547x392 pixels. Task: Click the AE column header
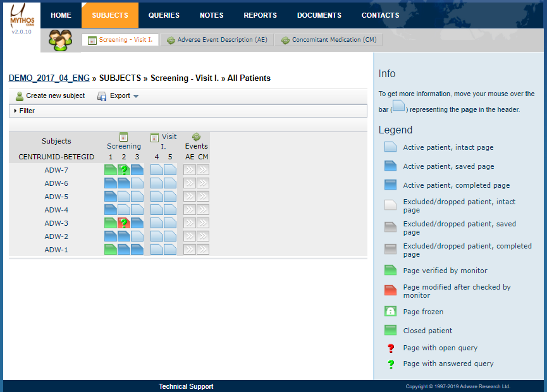(190, 157)
